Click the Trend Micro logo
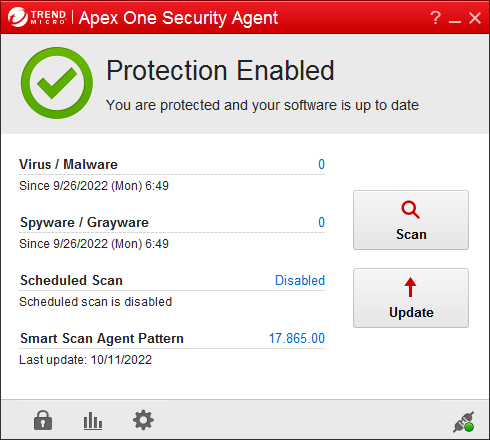The width and height of the screenshot is (490, 440). [37, 17]
